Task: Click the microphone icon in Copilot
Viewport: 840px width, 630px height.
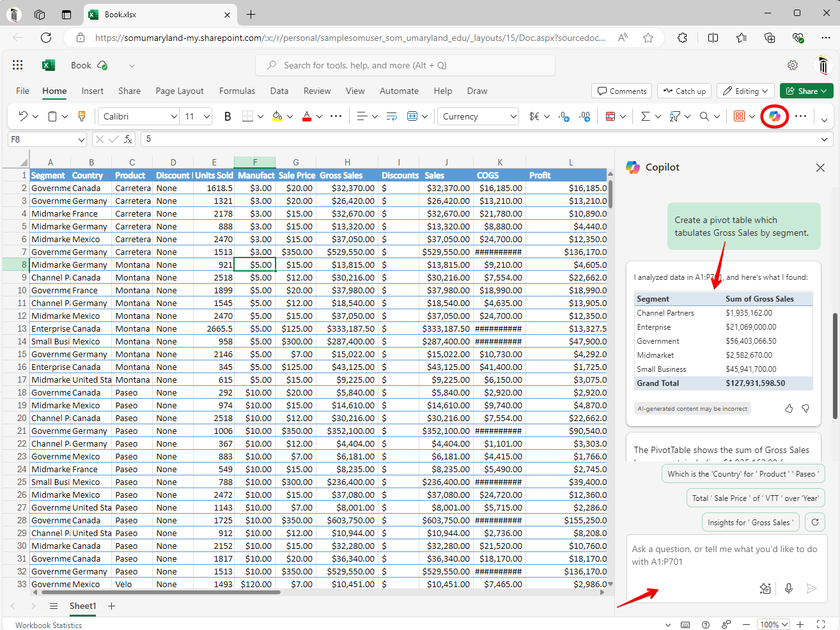Action: (x=789, y=588)
